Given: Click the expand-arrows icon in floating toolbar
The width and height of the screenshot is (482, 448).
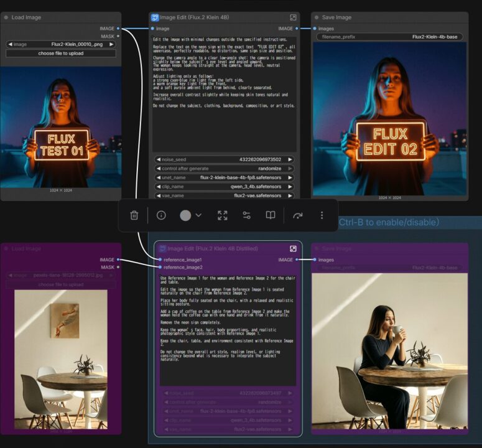Looking at the screenshot, I should [x=222, y=215].
